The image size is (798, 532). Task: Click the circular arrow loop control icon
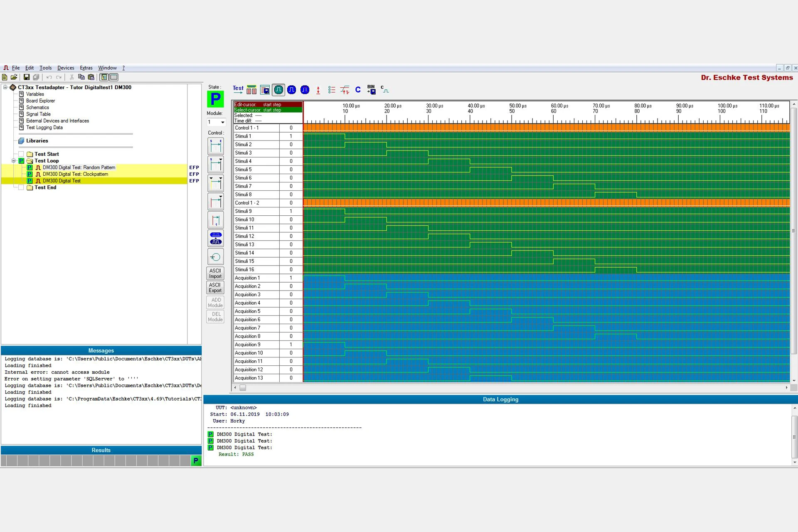(215, 257)
